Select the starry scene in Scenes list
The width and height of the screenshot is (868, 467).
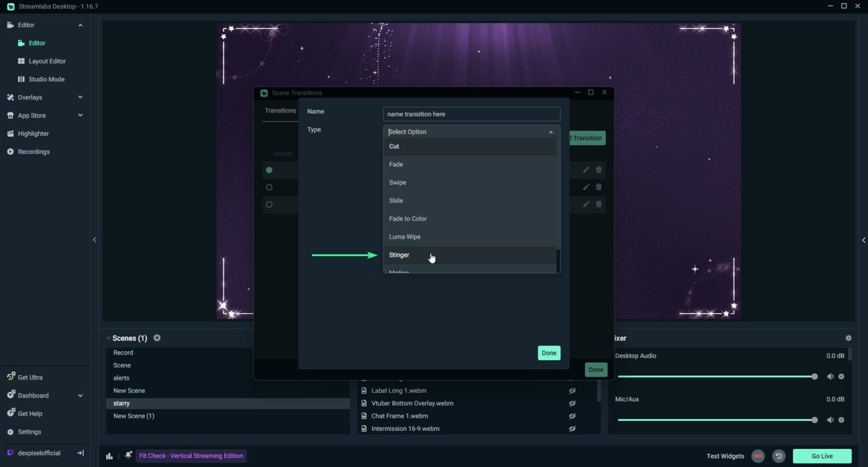click(121, 403)
